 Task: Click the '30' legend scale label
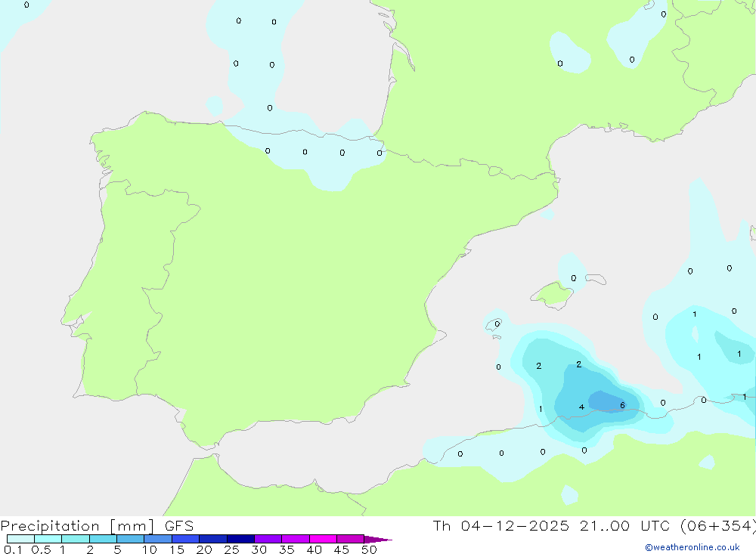tap(259, 549)
